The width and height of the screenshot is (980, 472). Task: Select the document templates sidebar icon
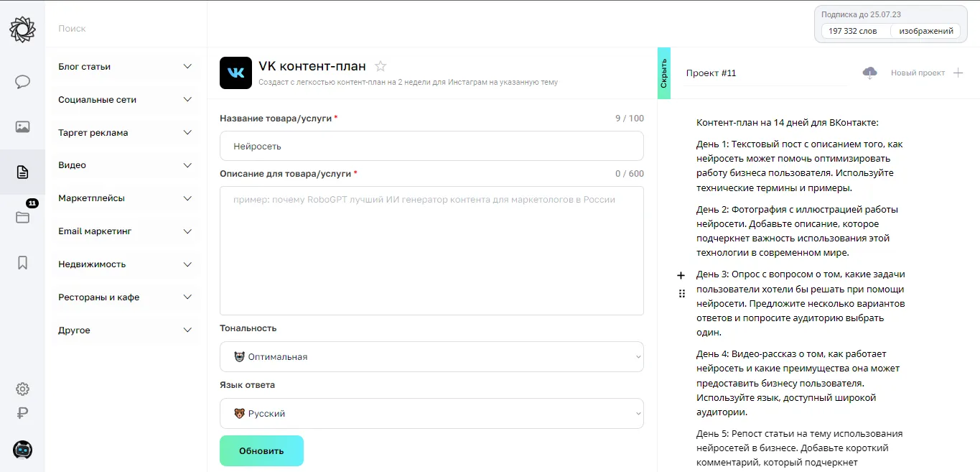[22, 172]
